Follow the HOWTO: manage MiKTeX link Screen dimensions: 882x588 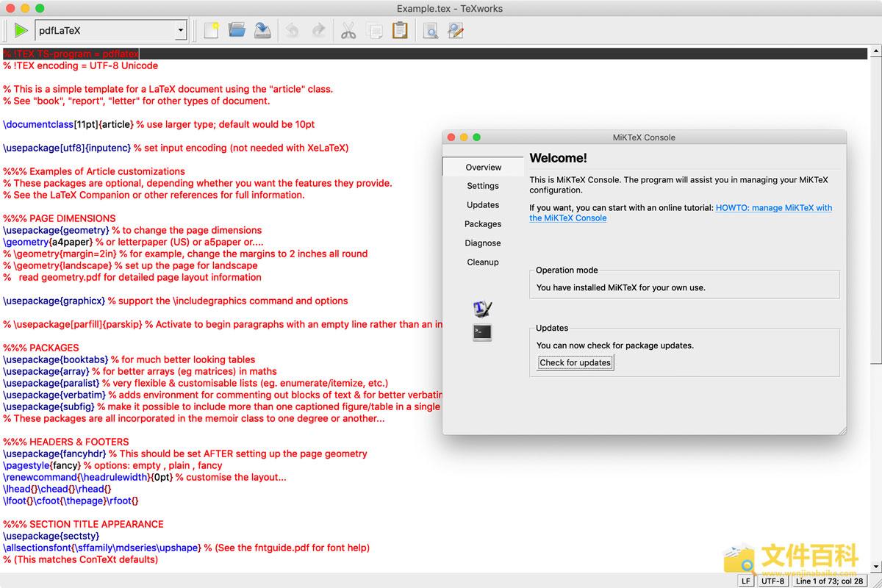point(681,213)
